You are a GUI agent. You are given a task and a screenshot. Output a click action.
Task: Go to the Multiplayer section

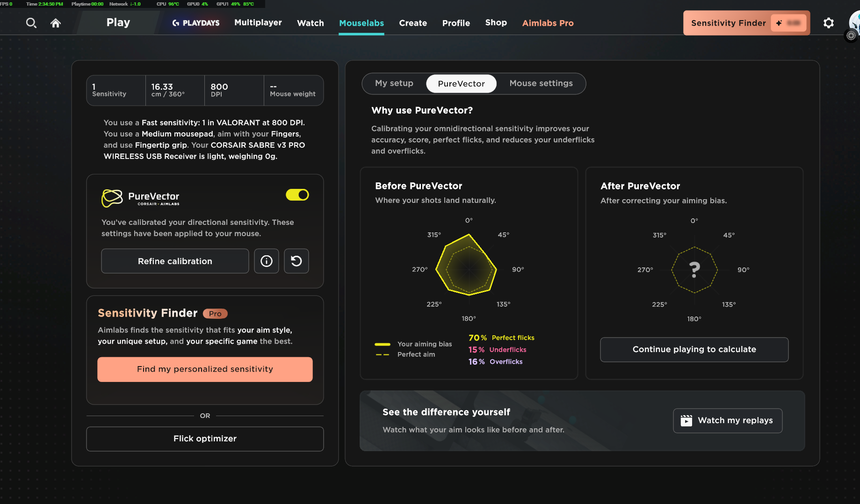pyautogui.click(x=258, y=22)
